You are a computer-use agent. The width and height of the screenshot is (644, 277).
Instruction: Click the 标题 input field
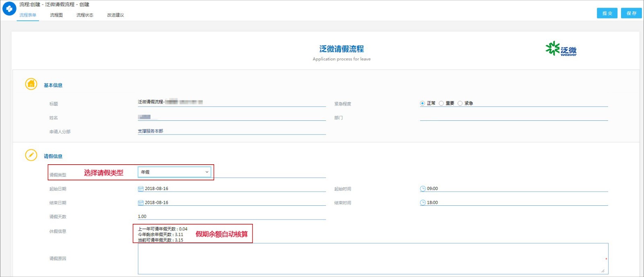(x=232, y=102)
